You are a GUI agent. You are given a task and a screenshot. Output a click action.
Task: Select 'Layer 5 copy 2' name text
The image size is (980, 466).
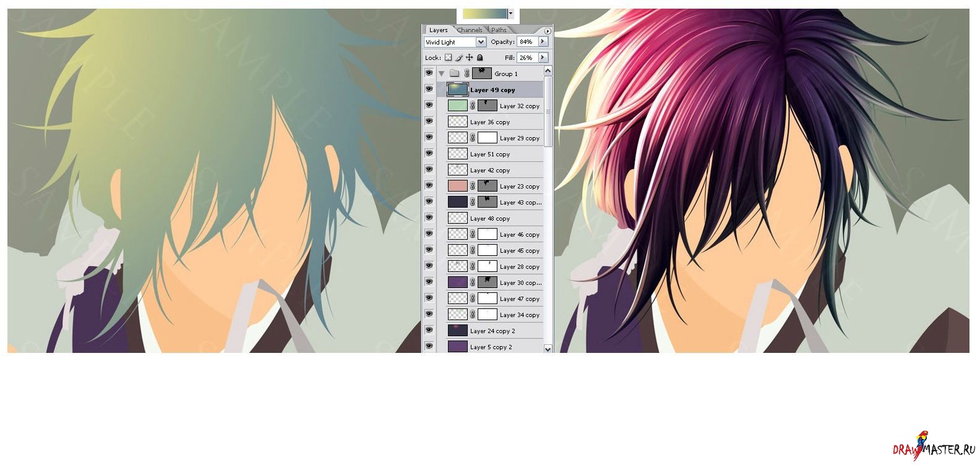click(491, 347)
